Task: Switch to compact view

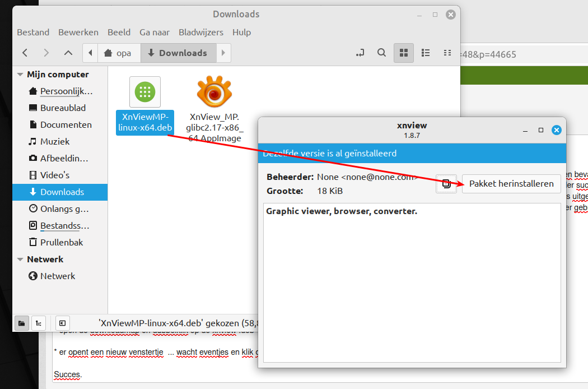Action: 447,53
